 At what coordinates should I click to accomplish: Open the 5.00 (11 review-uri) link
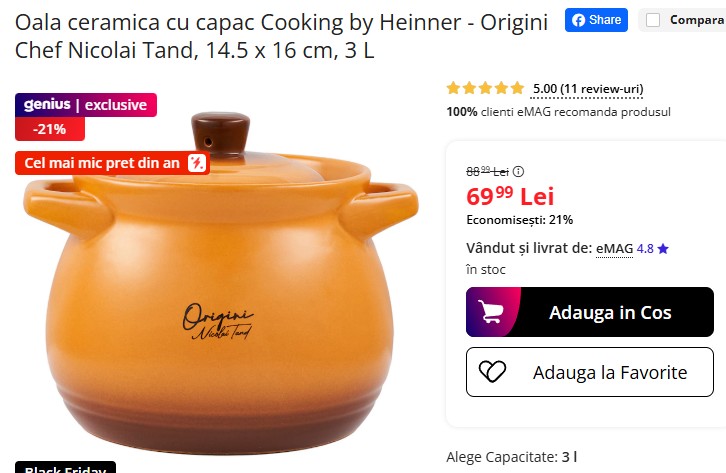(588, 89)
